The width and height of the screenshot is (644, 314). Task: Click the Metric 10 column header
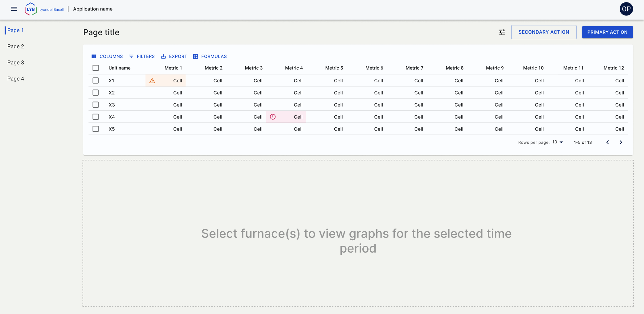pyautogui.click(x=533, y=68)
